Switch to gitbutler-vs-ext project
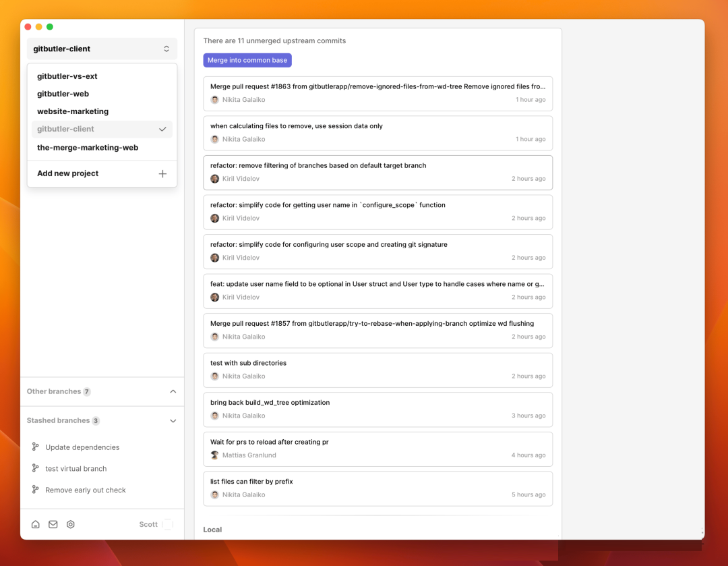 [x=67, y=76]
